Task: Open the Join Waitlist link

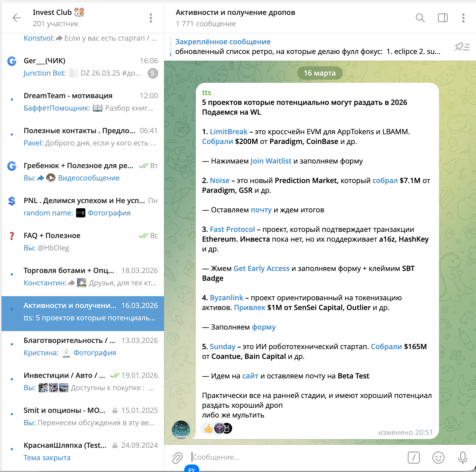Action: (271, 161)
